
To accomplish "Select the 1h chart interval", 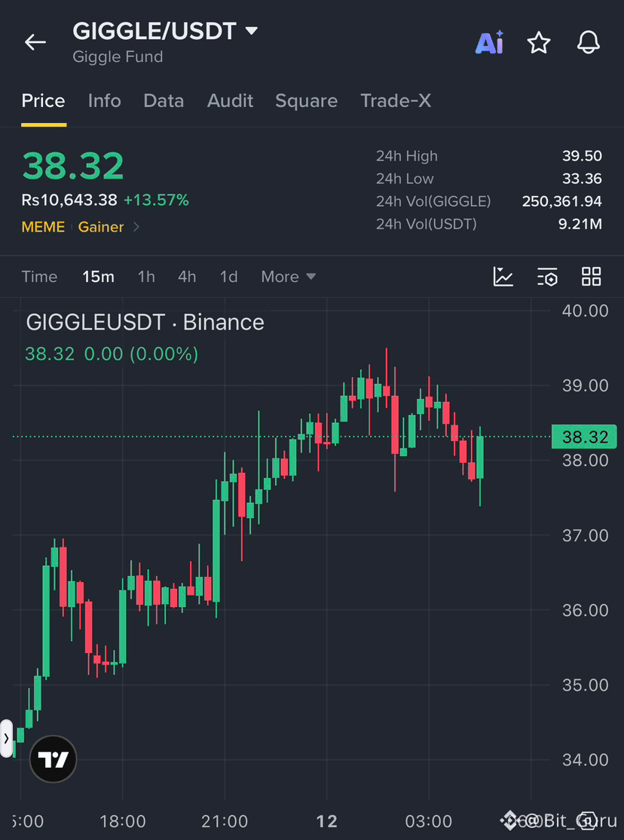I will pyautogui.click(x=146, y=277).
